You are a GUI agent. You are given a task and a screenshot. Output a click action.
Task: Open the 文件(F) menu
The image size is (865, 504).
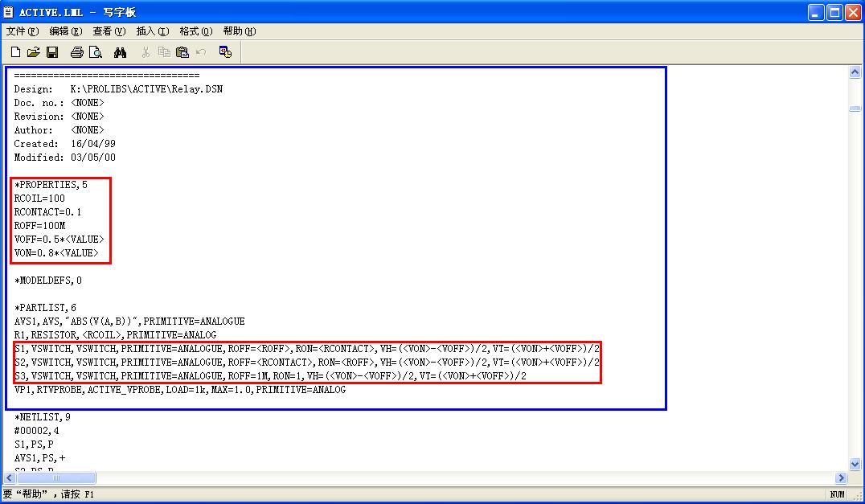click(x=23, y=31)
